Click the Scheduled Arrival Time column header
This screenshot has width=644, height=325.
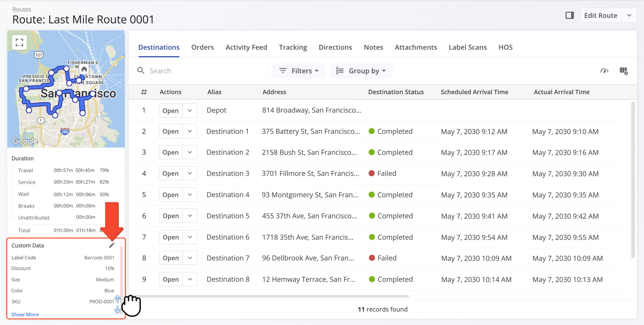click(x=474, y=92)
